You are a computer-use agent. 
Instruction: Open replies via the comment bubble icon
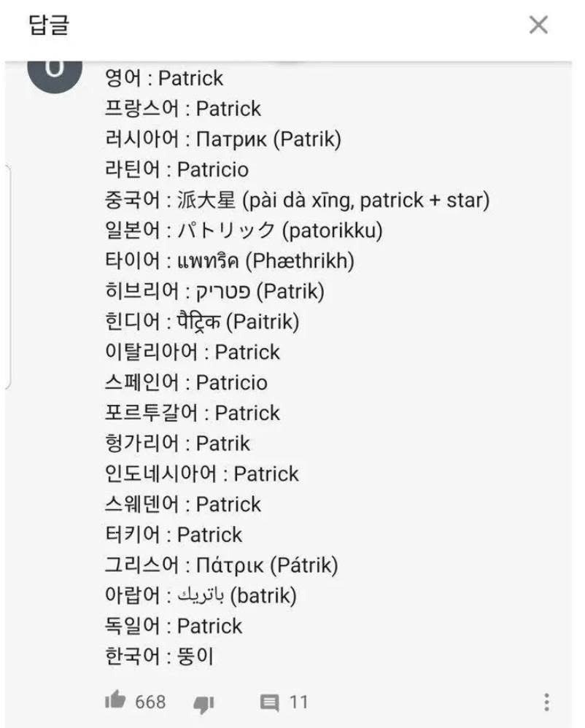tap(270, 702)
